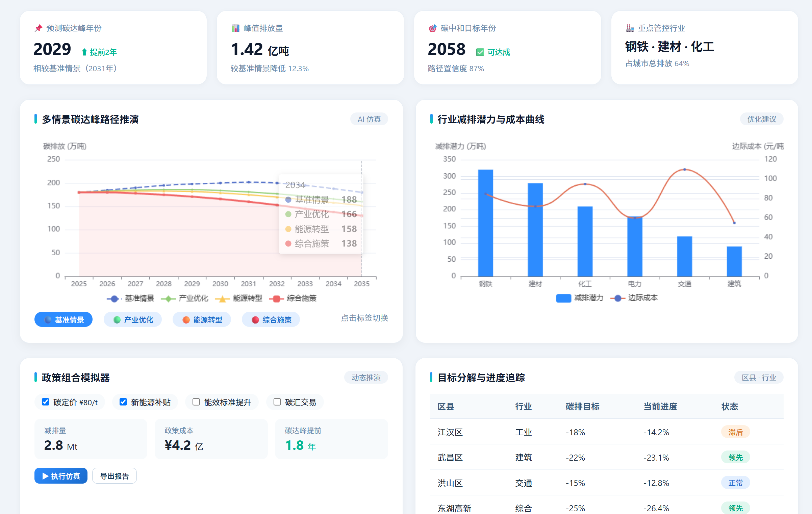This screenshot has width=812, height=514.
Task: Select the 综合施策 scenario tab
Action: (x=271, y=319)
